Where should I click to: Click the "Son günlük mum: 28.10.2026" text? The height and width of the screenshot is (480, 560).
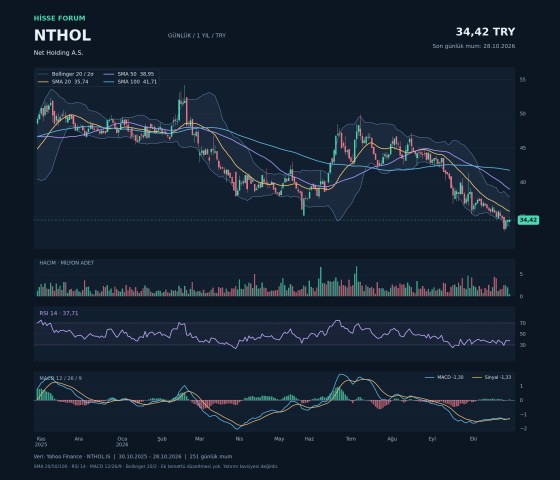coord(474,46)
